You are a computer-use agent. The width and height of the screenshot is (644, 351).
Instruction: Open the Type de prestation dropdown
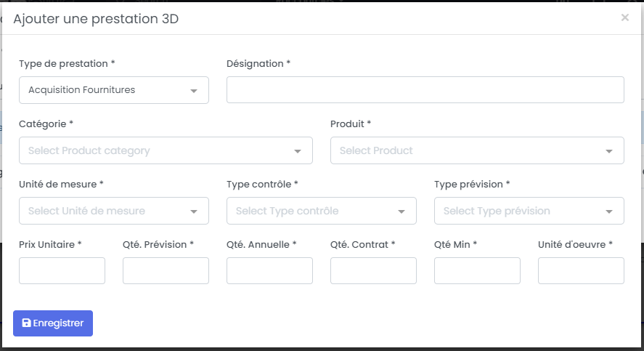[113, 90]
